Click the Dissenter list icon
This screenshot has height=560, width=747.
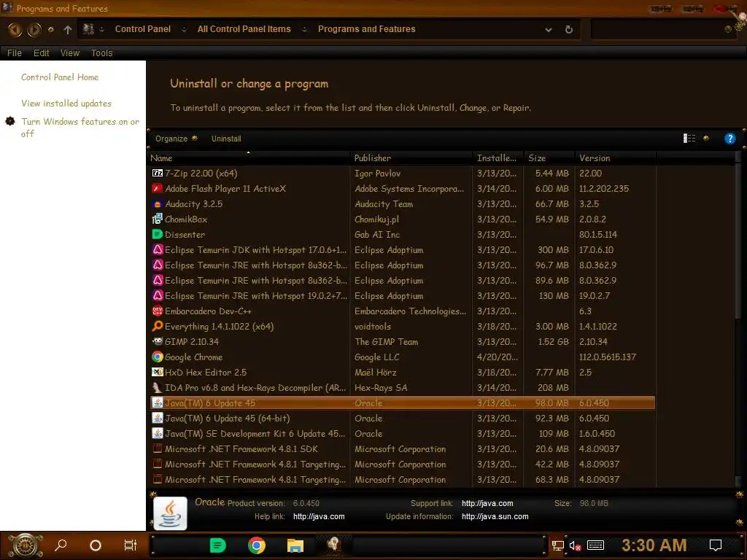(158, 234)
